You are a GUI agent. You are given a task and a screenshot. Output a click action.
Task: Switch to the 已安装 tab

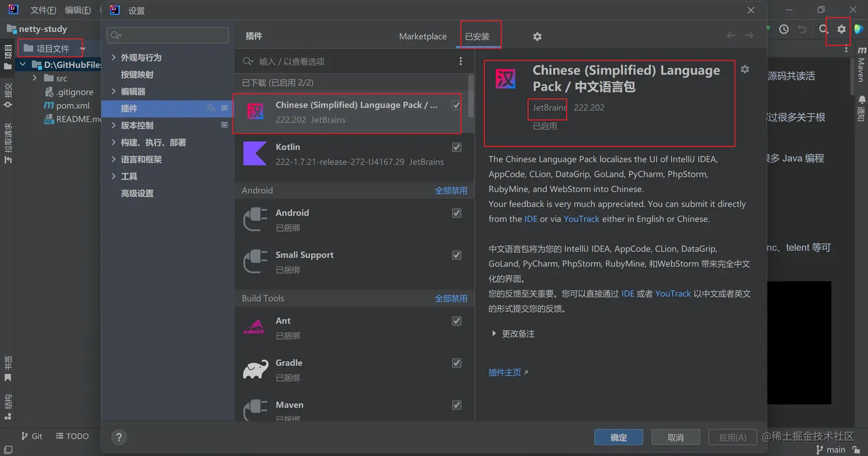477,36
